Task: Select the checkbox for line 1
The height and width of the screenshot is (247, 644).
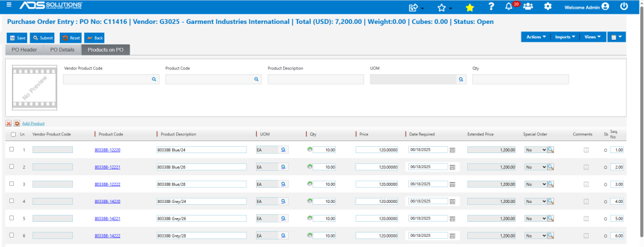Action: (11, 149)
